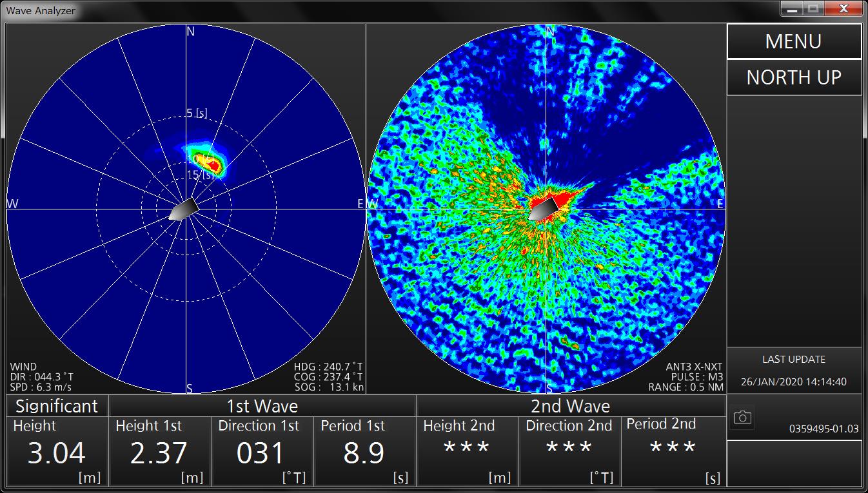868x493 pixels.
Task: Select the Period 2nd value field
Action: [x=673, y=451]
